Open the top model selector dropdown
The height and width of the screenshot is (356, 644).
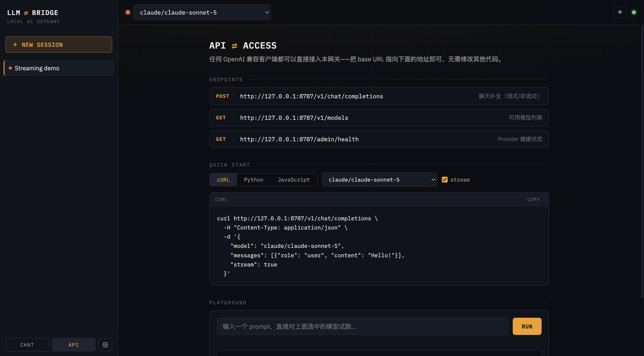tap(202, 12)
